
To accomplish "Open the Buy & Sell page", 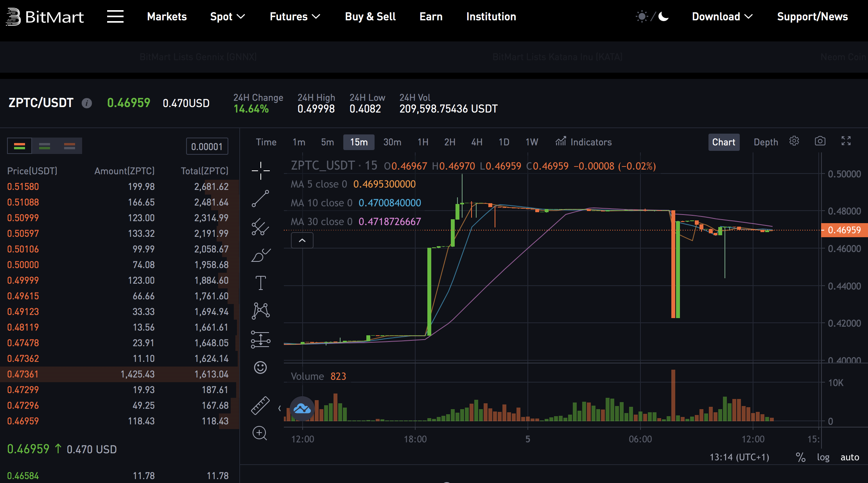I will click(370, 16).
